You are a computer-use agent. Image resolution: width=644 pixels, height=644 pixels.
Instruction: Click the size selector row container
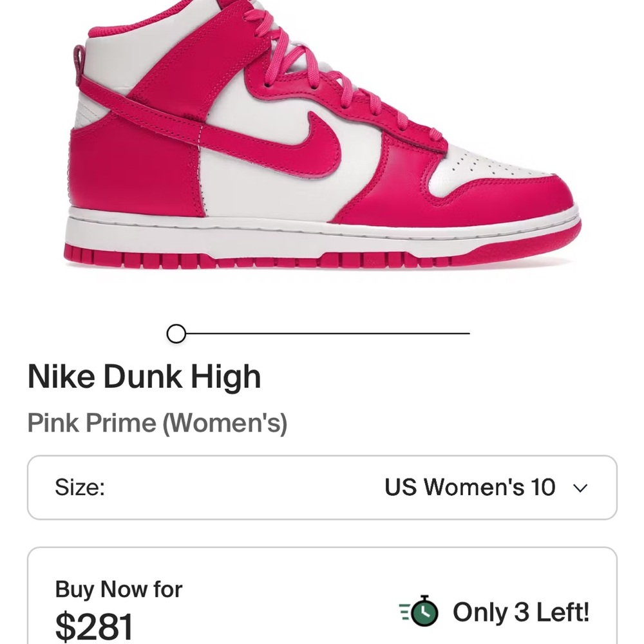point(322,488)
